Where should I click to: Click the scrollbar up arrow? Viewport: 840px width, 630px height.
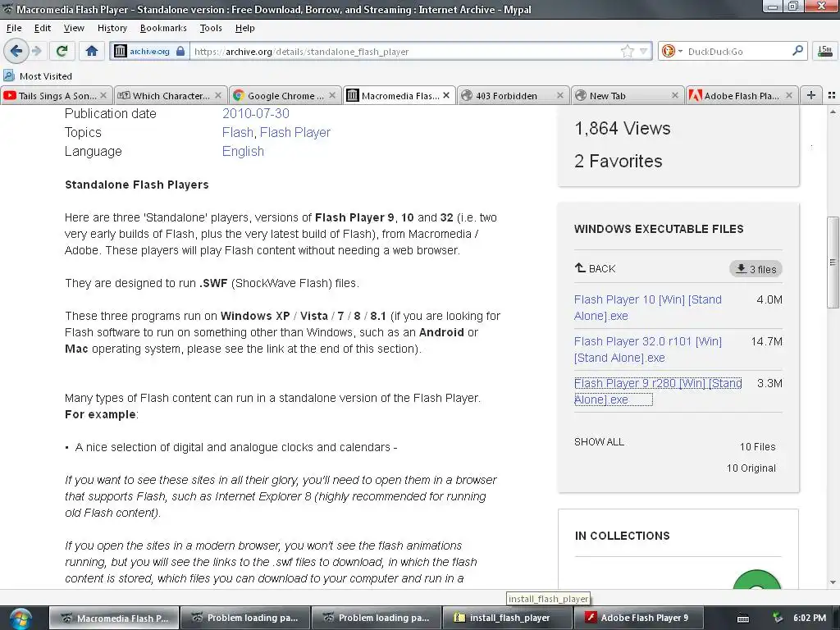(833, 112)
